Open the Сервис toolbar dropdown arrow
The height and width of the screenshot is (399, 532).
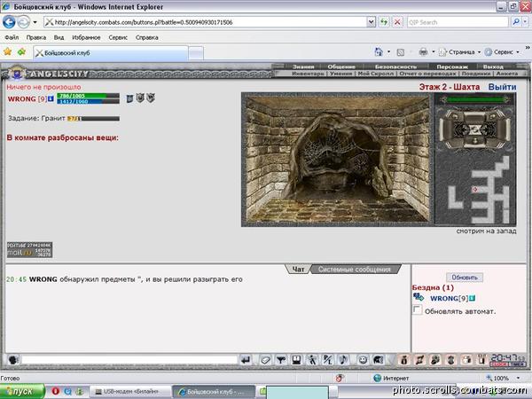518,52
